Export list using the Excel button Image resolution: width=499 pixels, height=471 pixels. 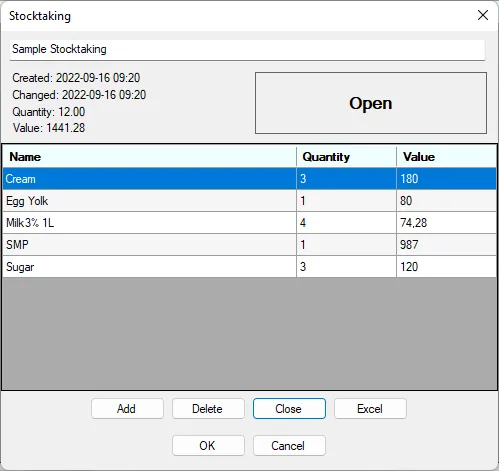pos(370,408)
